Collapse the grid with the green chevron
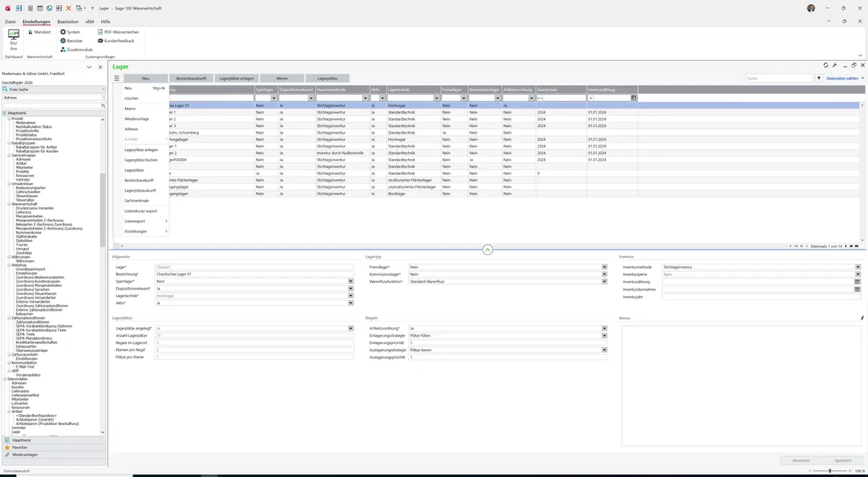The image size is (868, 477). coord(488,250)
